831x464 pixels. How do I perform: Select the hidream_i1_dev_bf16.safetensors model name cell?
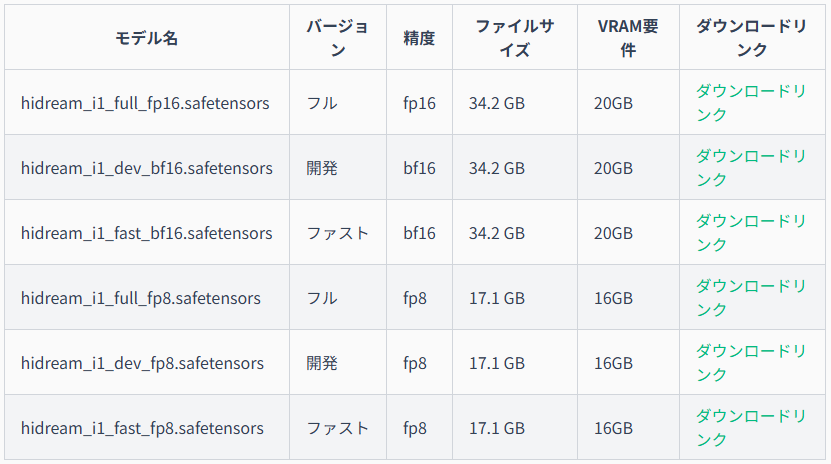pos(147,168)
